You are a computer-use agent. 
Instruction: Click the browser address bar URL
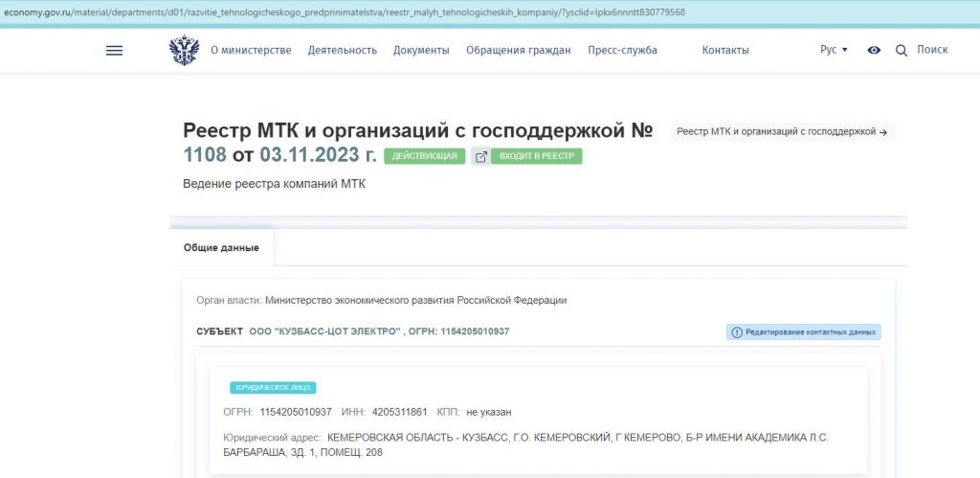[345, 12]
